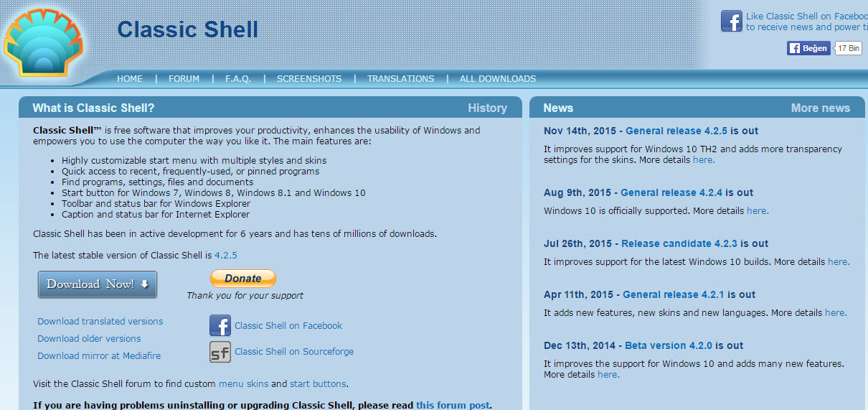This screenshot has width=868, height=410.
Task: Open the this forum post link
Action: click(453, 405)
